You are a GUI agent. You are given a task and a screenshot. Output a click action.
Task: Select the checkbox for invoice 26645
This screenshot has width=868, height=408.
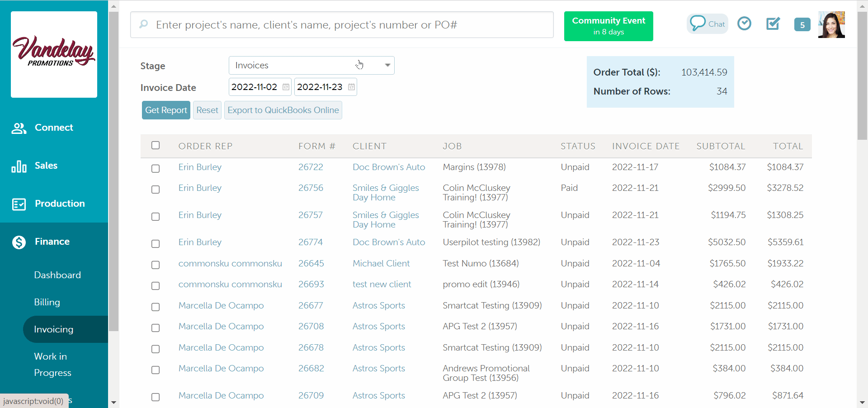click(156, 265)
